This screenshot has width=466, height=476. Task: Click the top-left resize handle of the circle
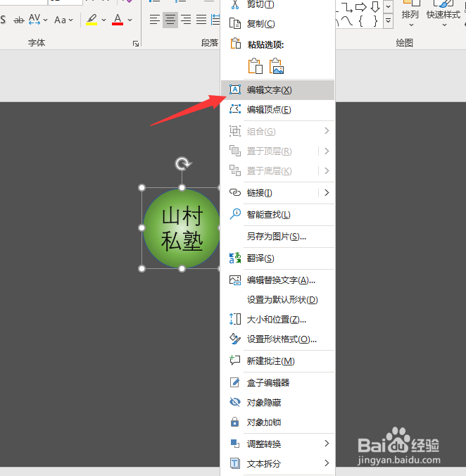141,187
